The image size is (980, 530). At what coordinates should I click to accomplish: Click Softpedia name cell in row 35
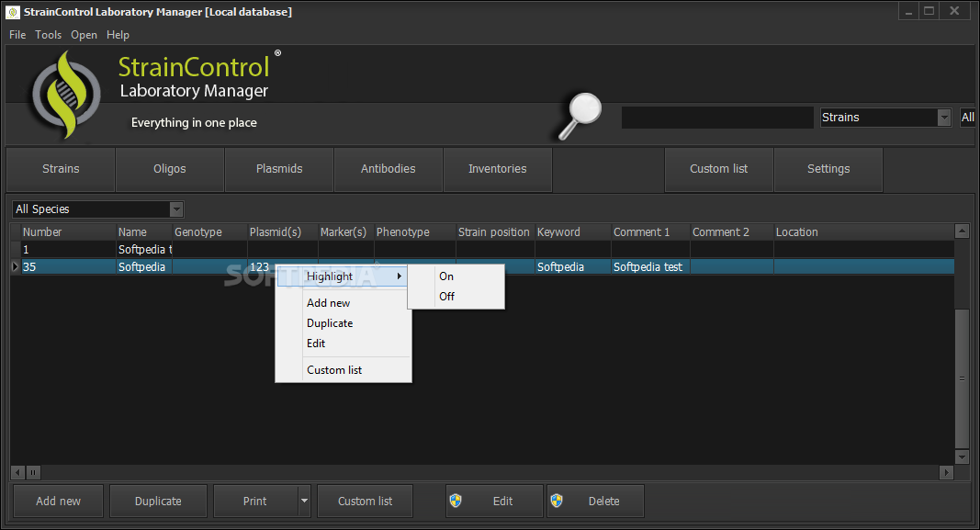tap(144, 267)
